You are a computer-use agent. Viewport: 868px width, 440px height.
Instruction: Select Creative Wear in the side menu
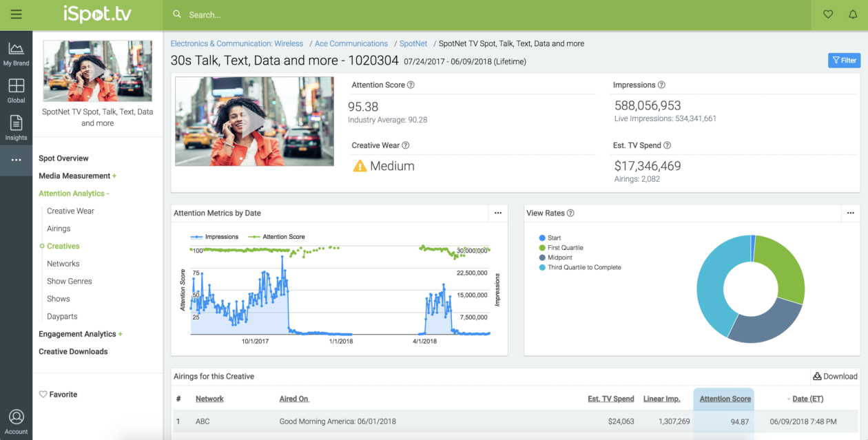click(70, 211)
